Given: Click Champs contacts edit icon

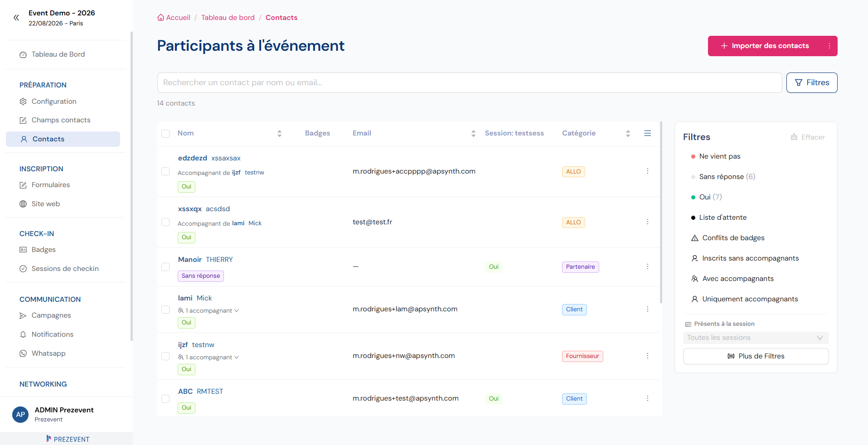Looking at the screenshot, I should [x=23, y=120].
